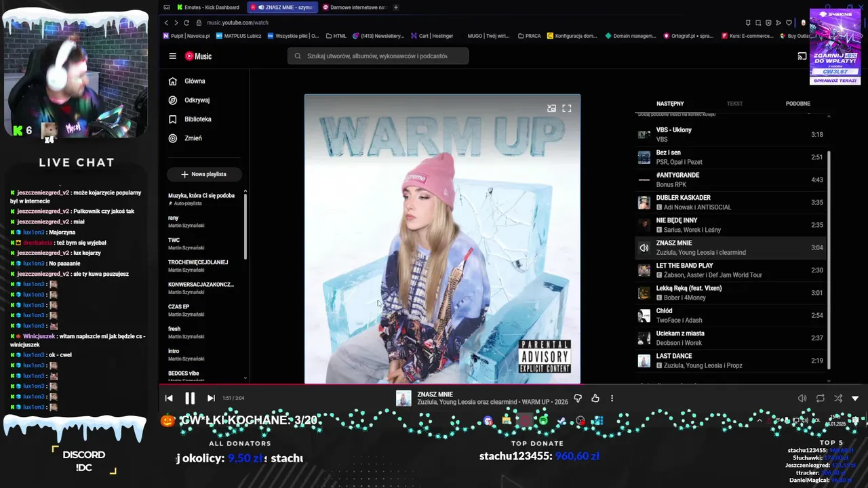Image resolution: width=868 pixels, height=488 pixels.
Task: Skip to next track
Action: pos(211,399)
